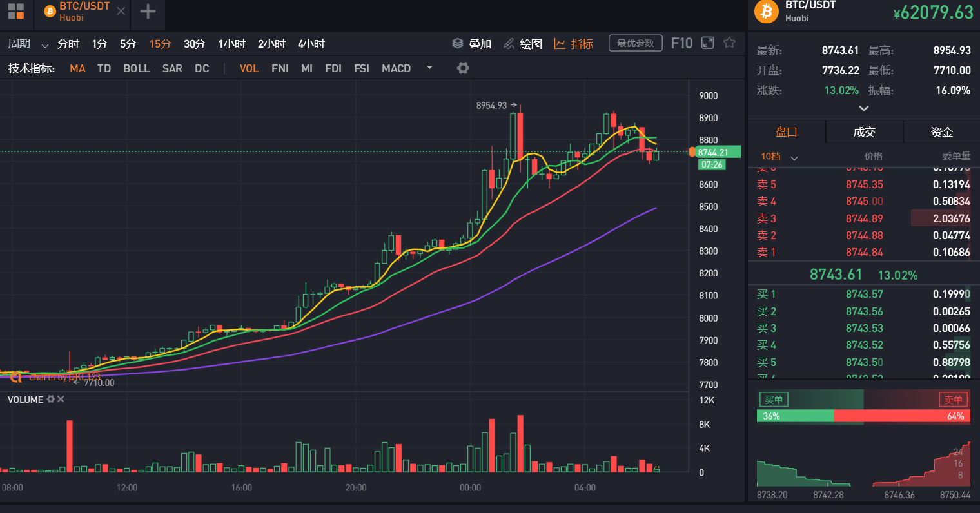Image resolution: width=980 pixels, height=513 pixels.
Task: Toggle the MA indicator on the chart
Action: coord(77,68)
